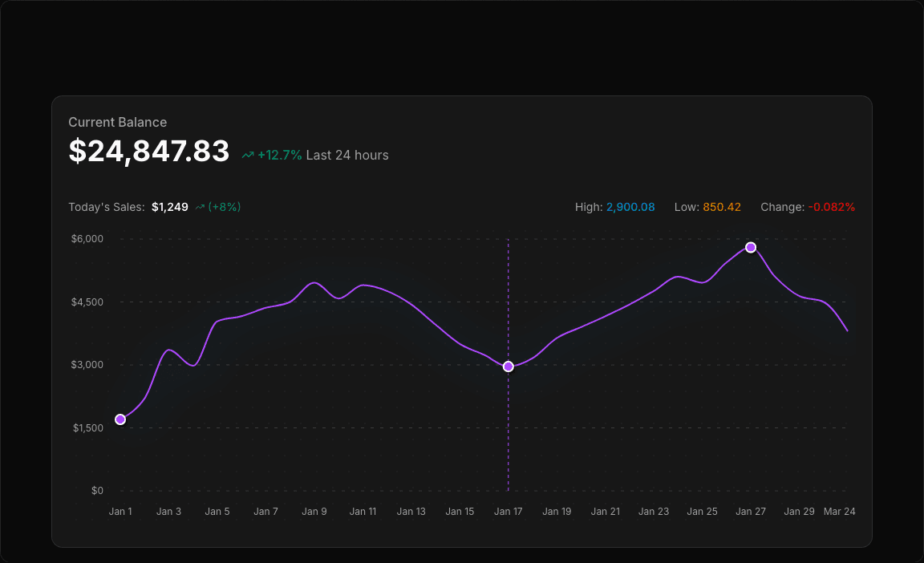Click the green trend arrow beside +12.7%
This screenshot has width=924, height=563.
pos(247,155)
